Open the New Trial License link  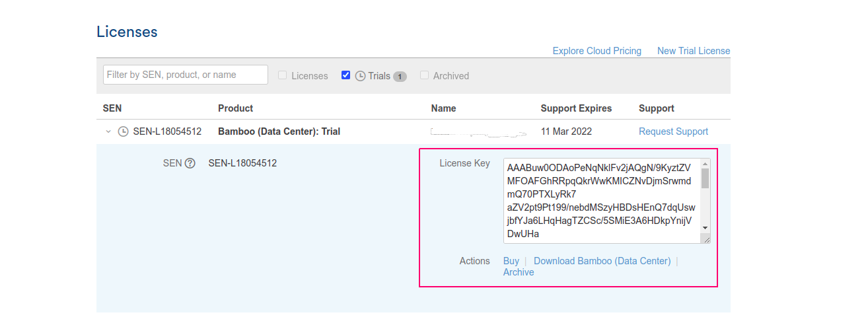694,51
